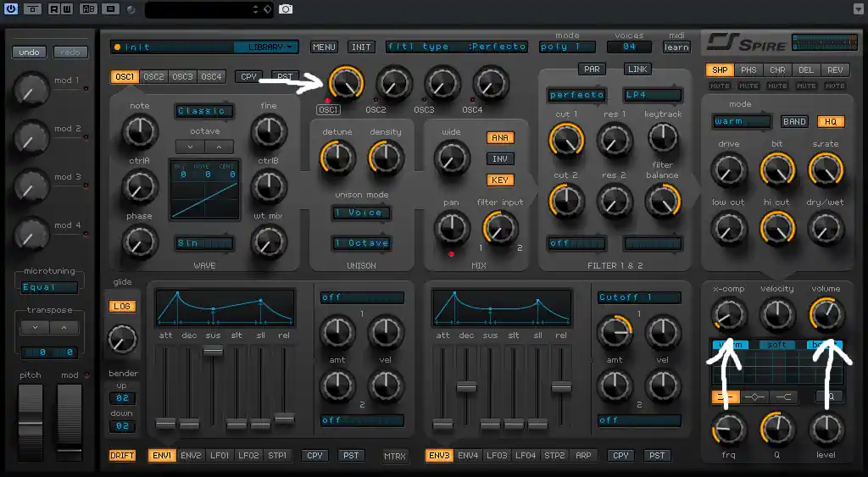The height and width of the screenshot is (477, 868).
Task: Toggle the ANA button in Mix
Action: pyautogui.click(x=500, y=138)
